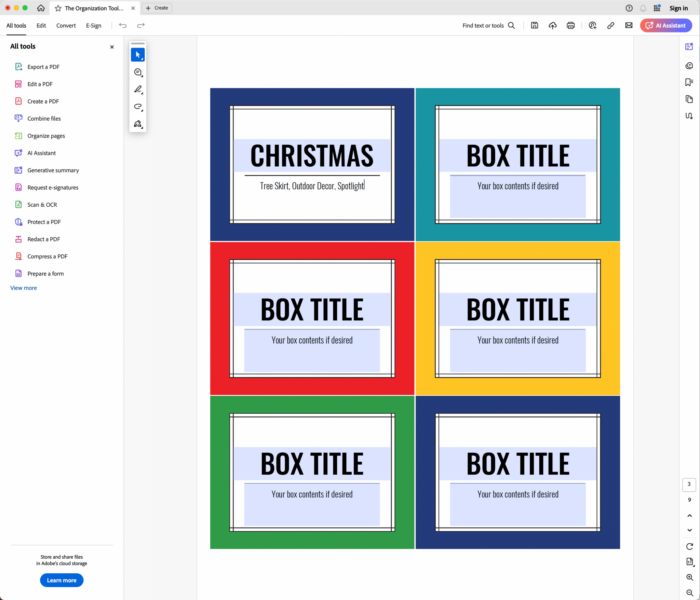Open the fill and sign pen tool
The width and height of the screenshot is (700, 600).
(138, 124)
